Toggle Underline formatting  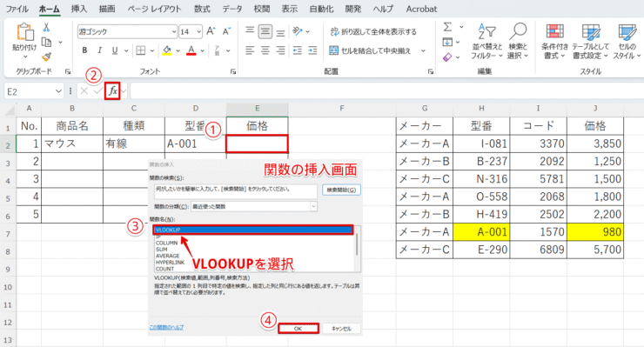115,50
